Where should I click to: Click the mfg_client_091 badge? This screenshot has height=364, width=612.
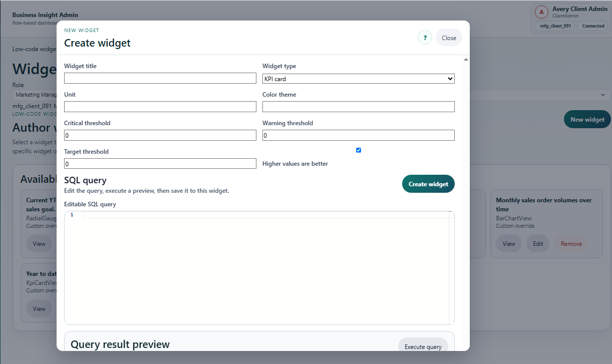[x=555, y=26]
